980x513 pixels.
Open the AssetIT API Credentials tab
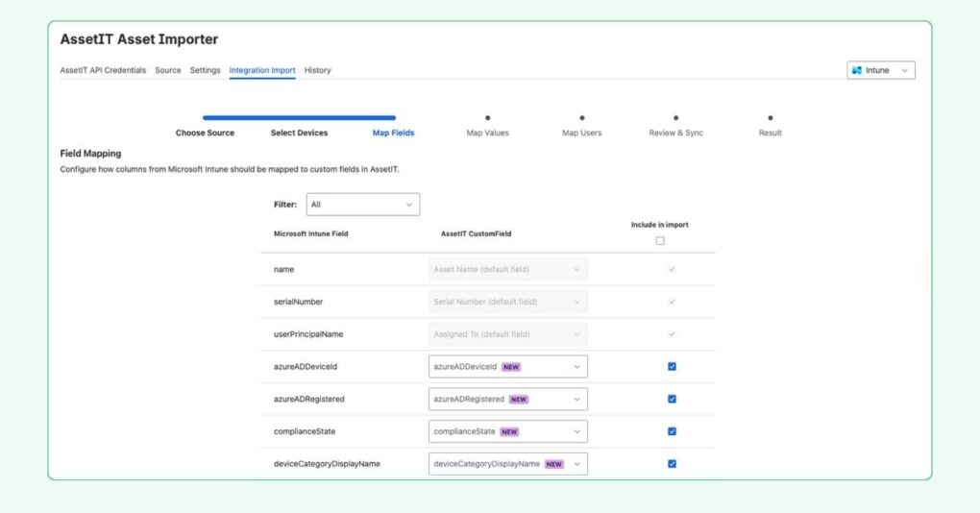click(x=103, y=70)
